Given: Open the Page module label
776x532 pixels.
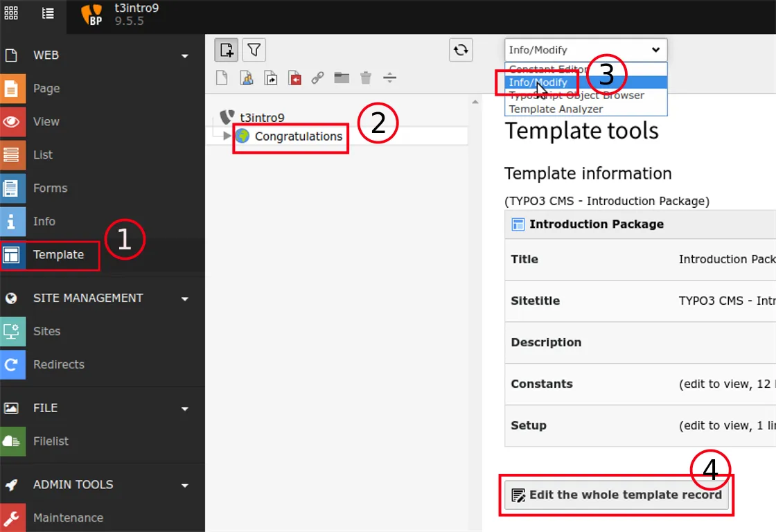Looking at the screenshot, I should (x=46, y=89).
